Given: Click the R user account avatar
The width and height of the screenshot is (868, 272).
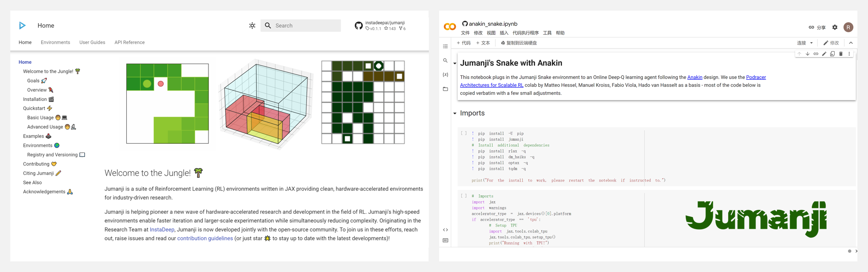Looking at the screenshot, I should click(x=848, y=27).
